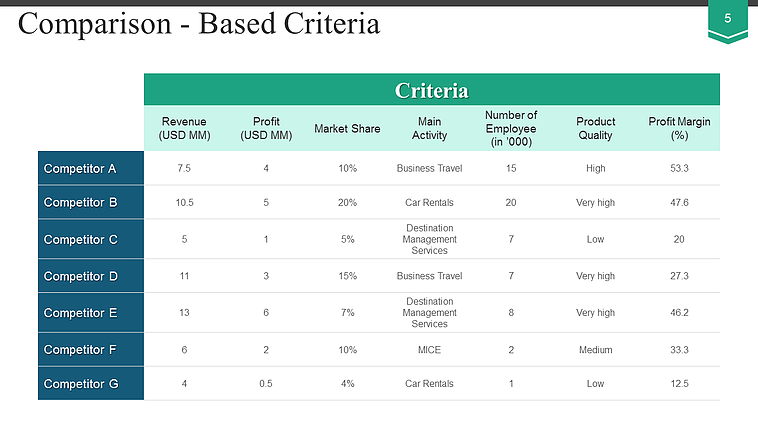Viewport: 758px width, 426px height.
Task: Select the Revenue (USD MM) column header
Action: [184, 128]
